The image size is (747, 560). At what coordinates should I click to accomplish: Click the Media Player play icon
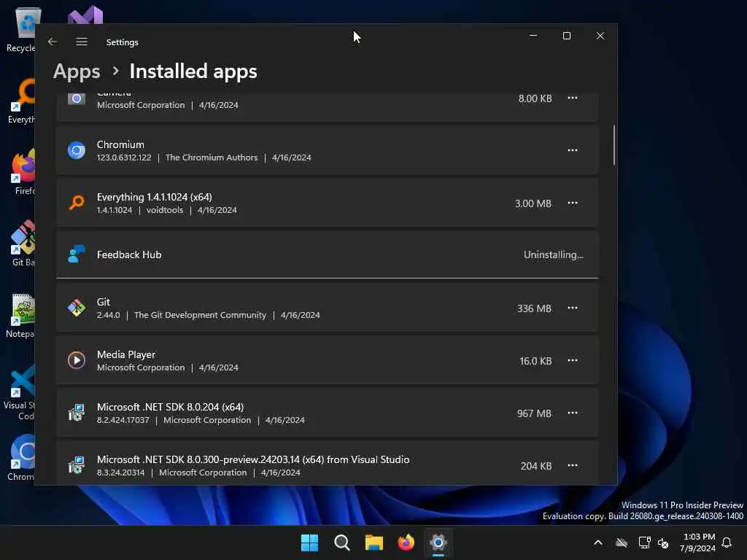point(76,360)
